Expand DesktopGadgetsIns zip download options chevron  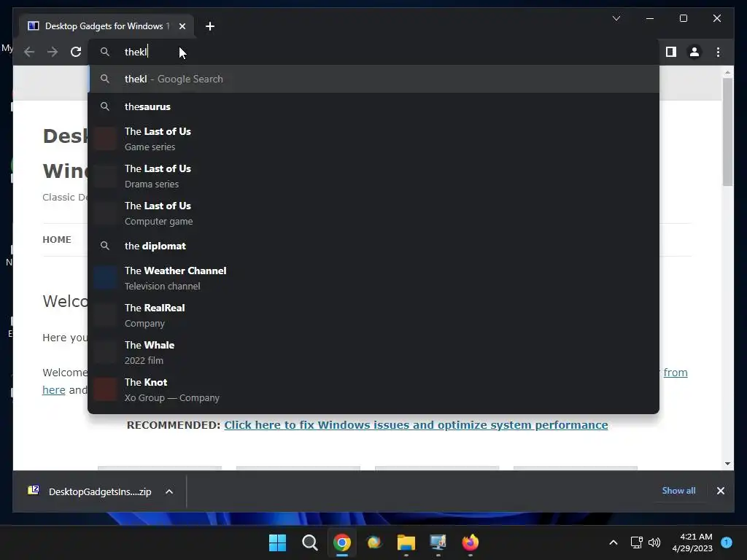point(169,491)
